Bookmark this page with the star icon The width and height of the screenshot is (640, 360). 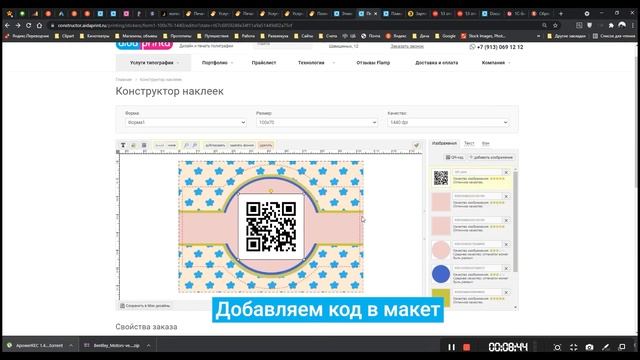pos(555,25)
